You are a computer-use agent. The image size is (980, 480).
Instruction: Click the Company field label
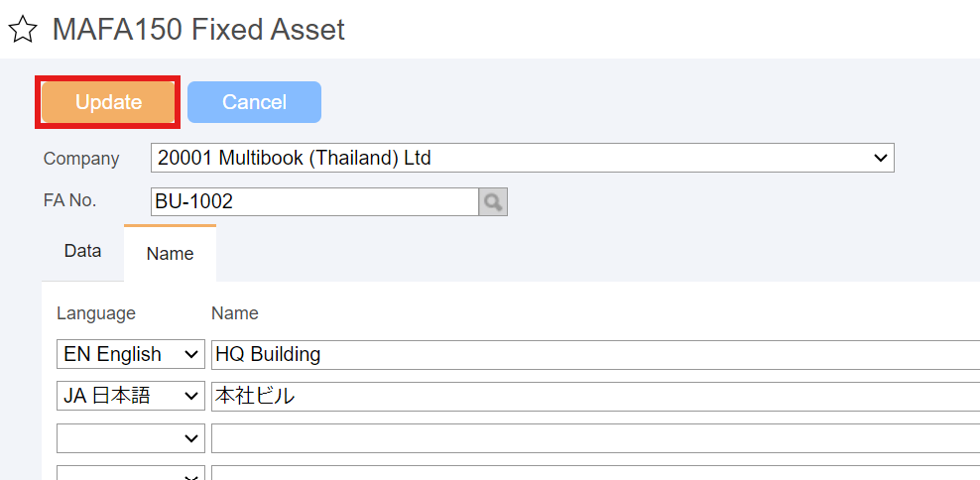tap(81, 159)
